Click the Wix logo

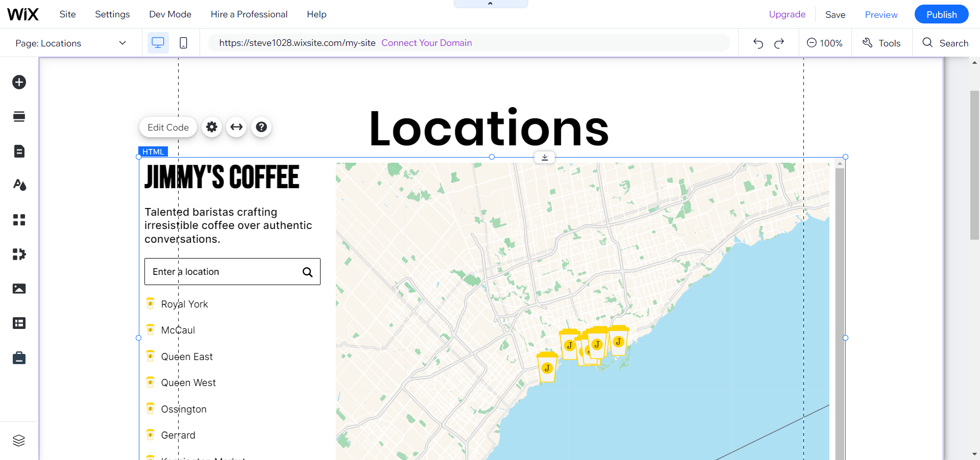(x=23, y=14)
